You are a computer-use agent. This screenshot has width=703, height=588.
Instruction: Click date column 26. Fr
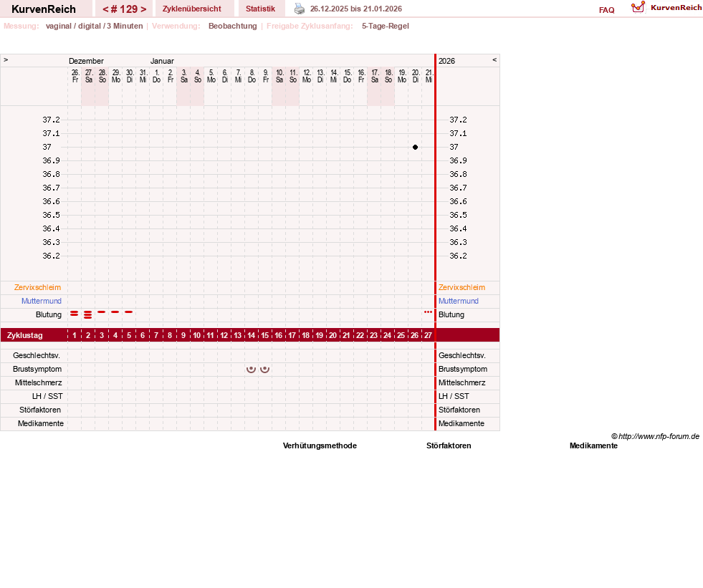75,76
